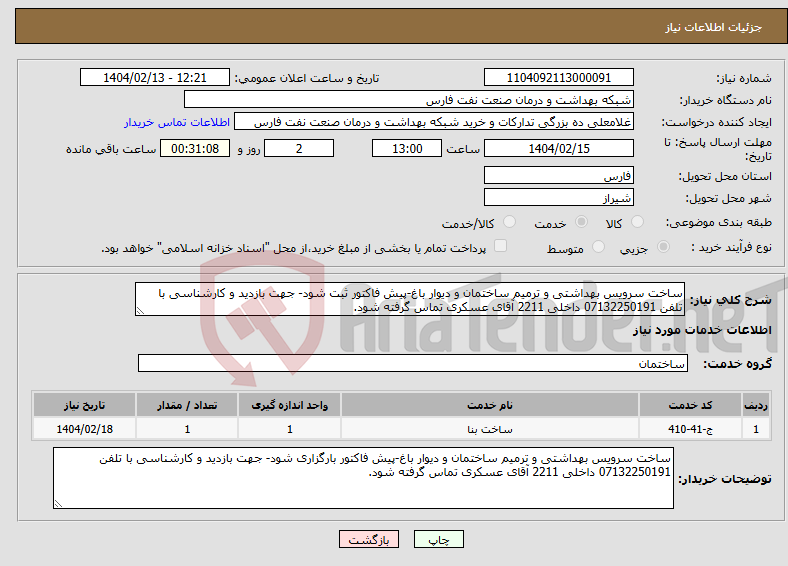The width and height of the screenshot is (788, 566).
Task: Click the اطلاعات خدمات مورد نیاز heading
Action: 702,330
